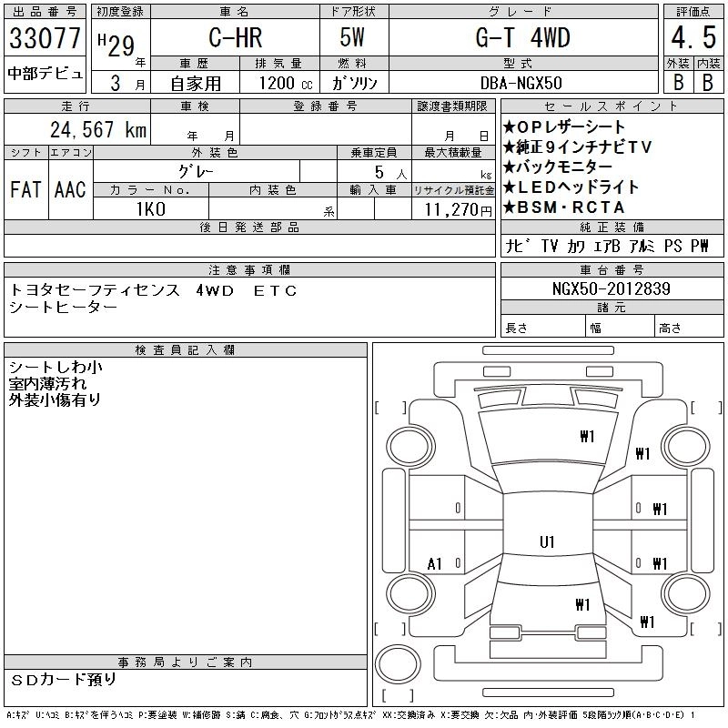Select the W1 mark on the hood

click(587, 436)
